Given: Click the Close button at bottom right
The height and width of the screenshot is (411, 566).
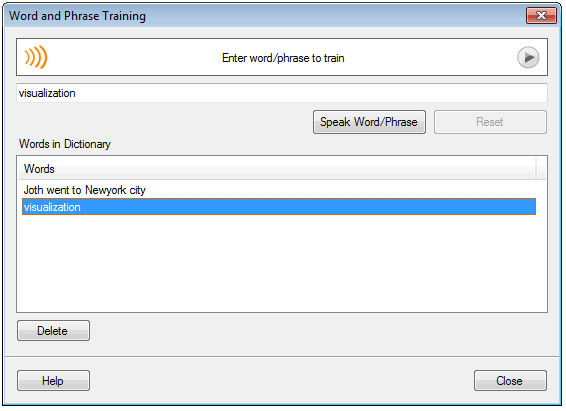Looking at the screenshot, I should 510,380.
